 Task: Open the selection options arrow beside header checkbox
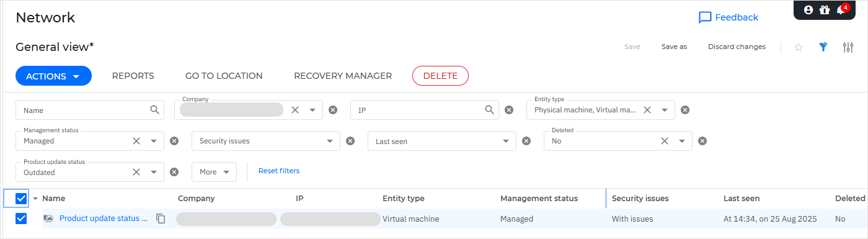click(35, 199)
